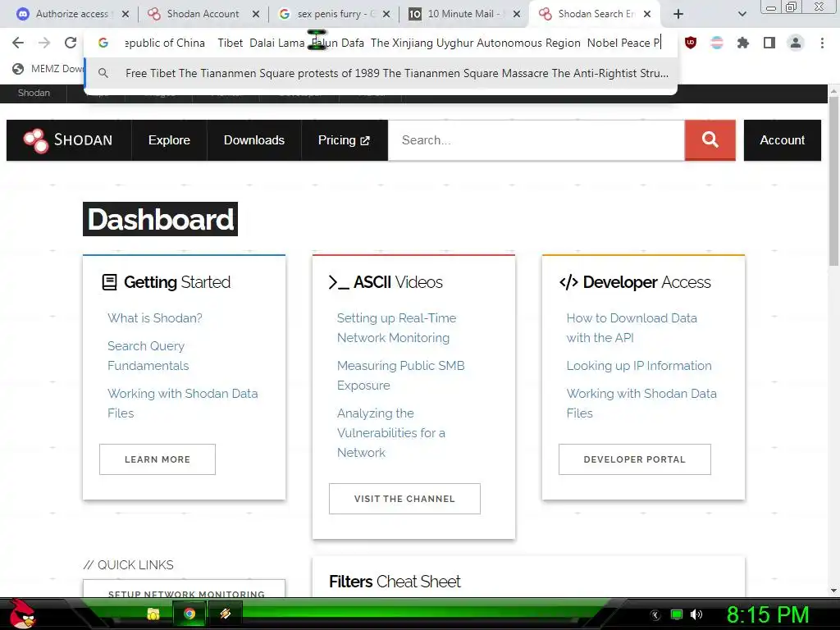840x630 pixels.
Task: Click the network monitor tray icon
Action: pos(677,614)
